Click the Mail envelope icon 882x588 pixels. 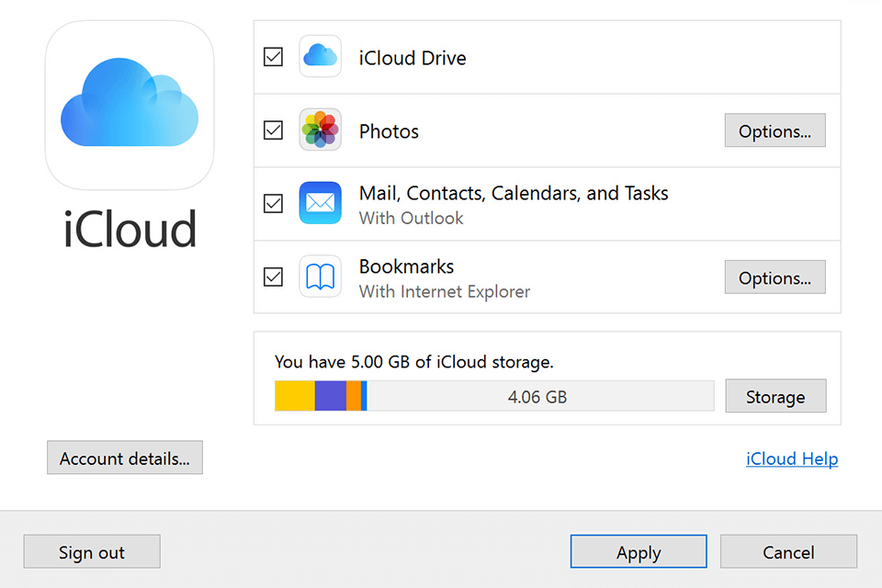pos(320,203)
